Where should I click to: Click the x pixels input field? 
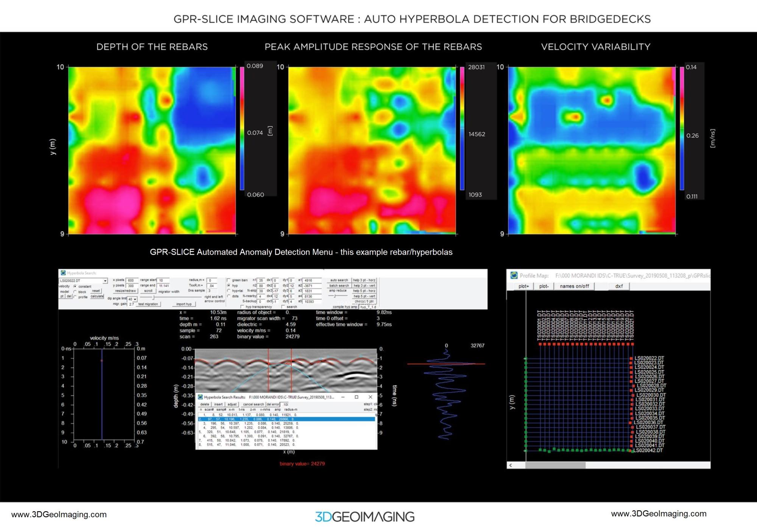click(131, 280)
